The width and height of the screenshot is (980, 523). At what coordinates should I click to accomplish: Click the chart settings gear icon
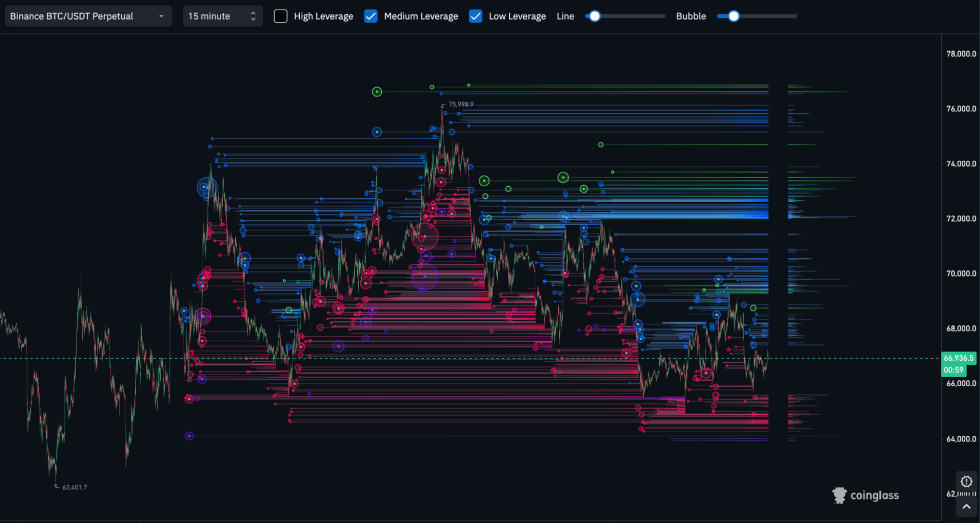[x=966, y=481]
